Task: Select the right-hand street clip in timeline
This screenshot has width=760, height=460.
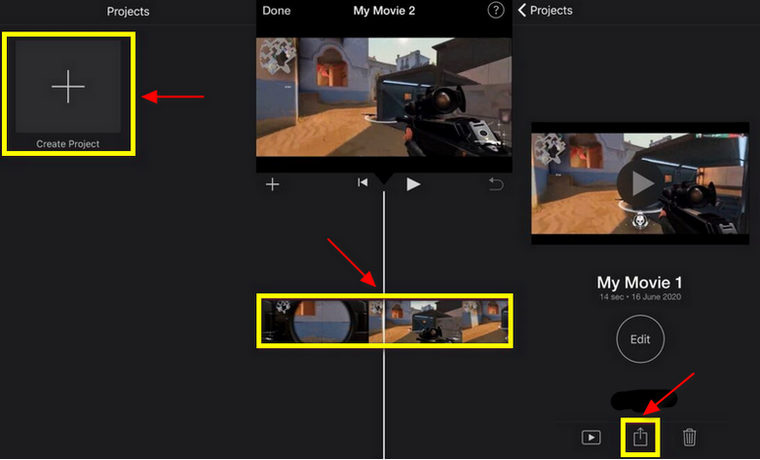Action: pyautogui.click(x=439, y=321)
